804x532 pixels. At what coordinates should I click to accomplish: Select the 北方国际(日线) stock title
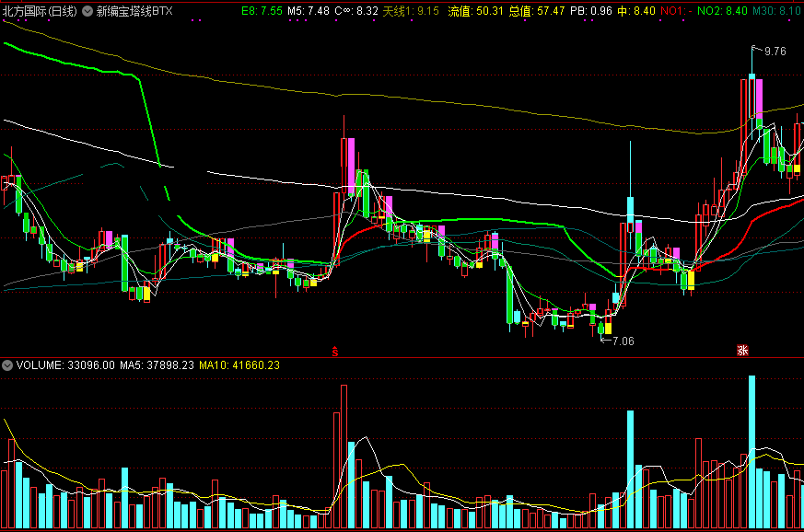(40, 11)
